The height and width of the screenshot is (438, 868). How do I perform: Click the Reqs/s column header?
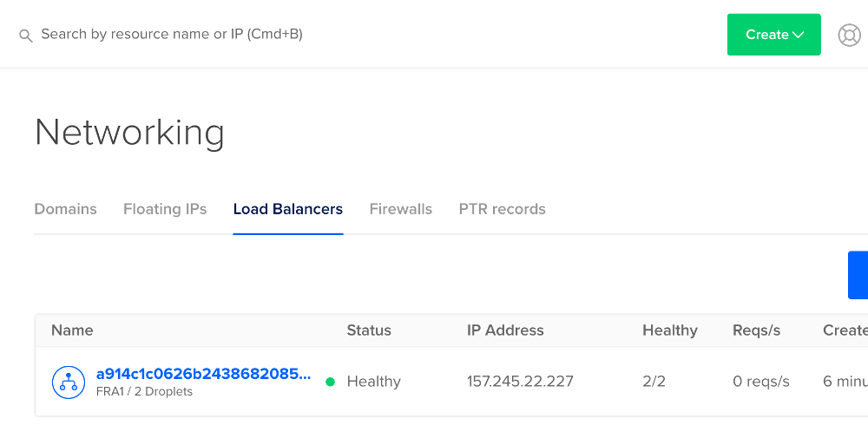tap(756, 330)
